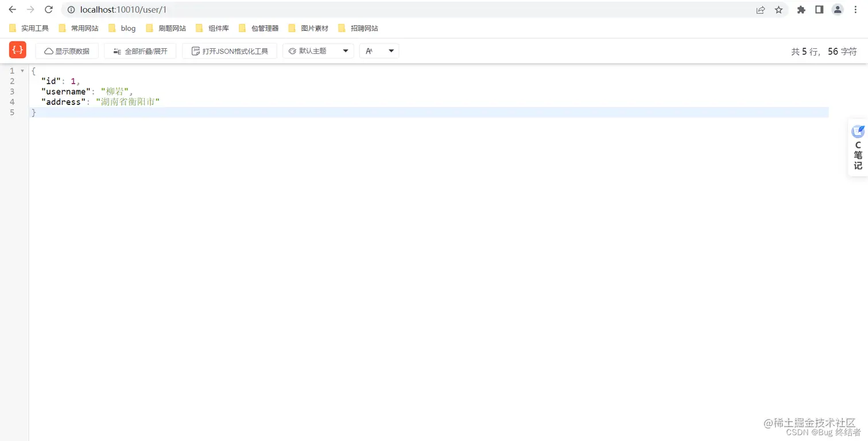Go back using the browser back arrow

(x=12, y=10)
